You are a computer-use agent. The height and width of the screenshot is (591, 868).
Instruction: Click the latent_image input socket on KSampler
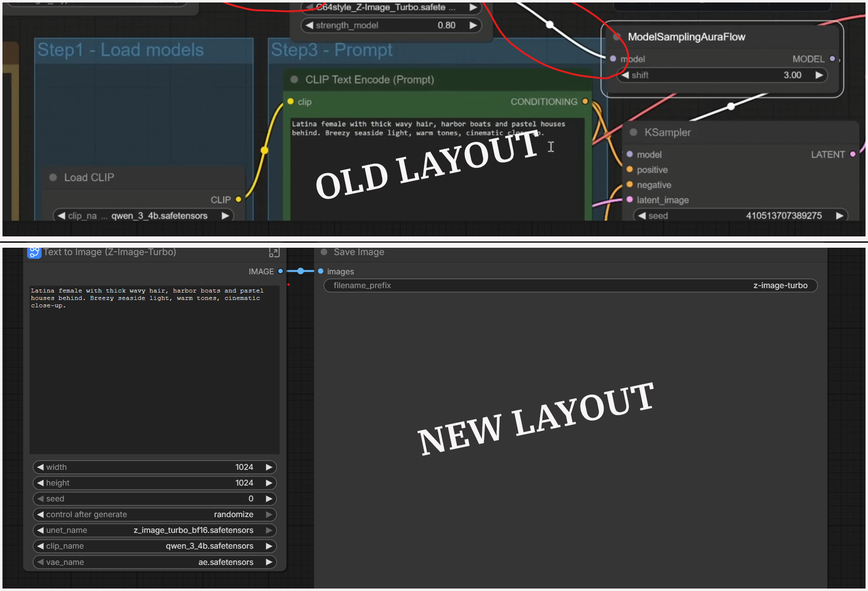point(630,199)
